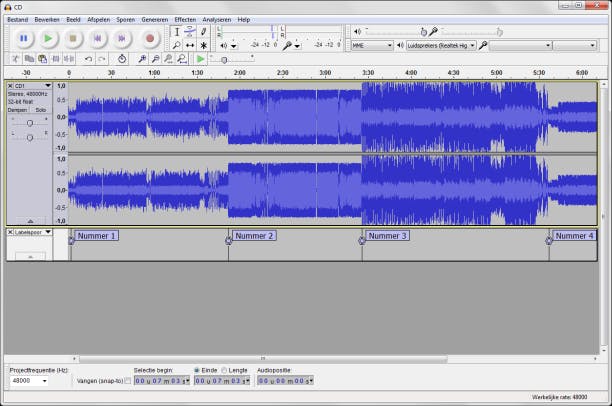
Task: Click the Nummer 3 label marker
Action: click(x=388, y=236)
